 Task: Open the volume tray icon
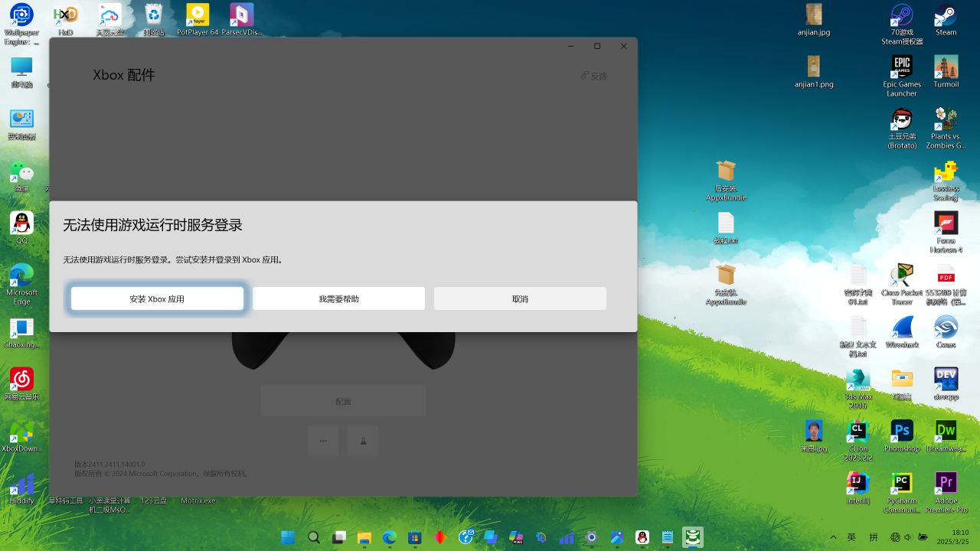point(908,537)
